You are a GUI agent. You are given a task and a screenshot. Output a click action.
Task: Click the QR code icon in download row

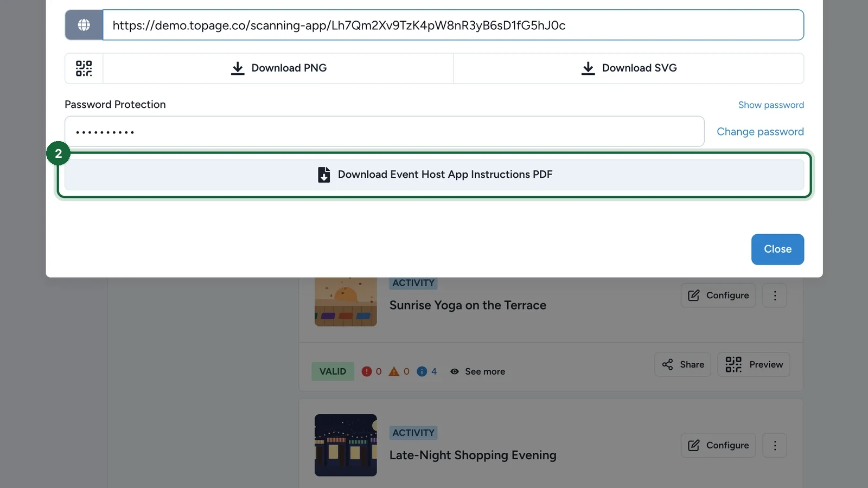click(x=84, y=68)
